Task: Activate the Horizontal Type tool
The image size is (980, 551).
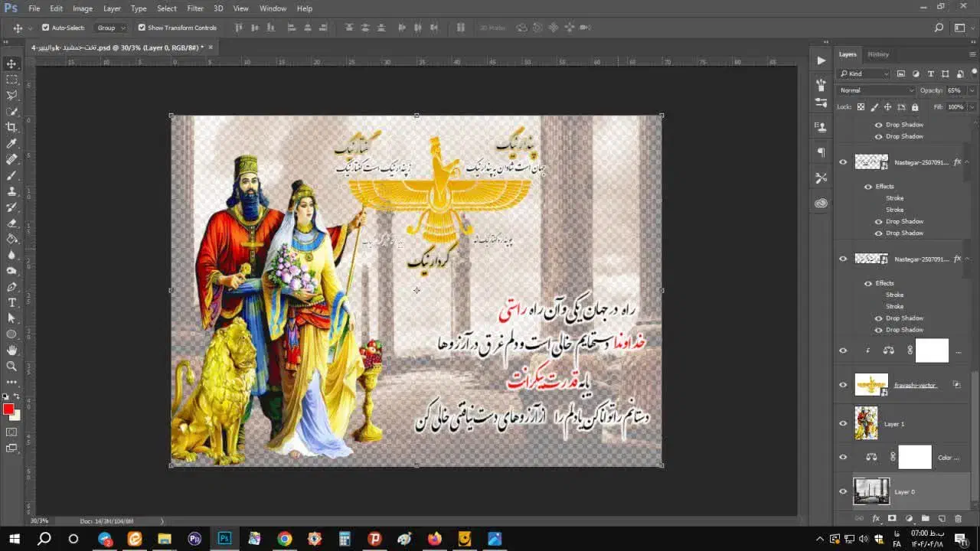Action: coord(11,302)
